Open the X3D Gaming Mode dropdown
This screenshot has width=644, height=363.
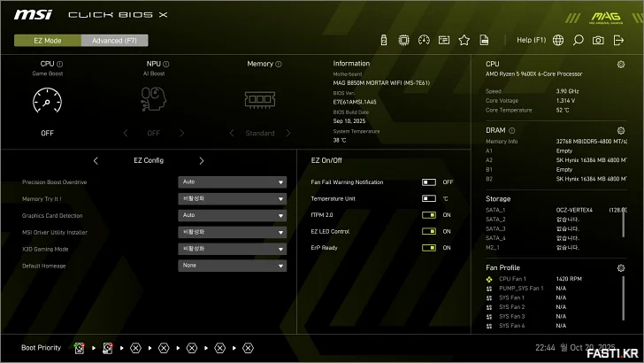pos(233,249)
